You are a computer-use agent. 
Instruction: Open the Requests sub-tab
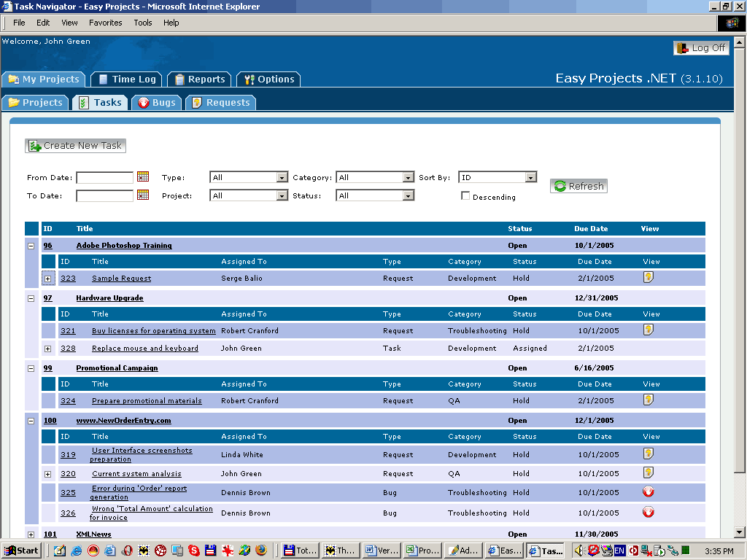pyautogui.click(x=220, y=103)
